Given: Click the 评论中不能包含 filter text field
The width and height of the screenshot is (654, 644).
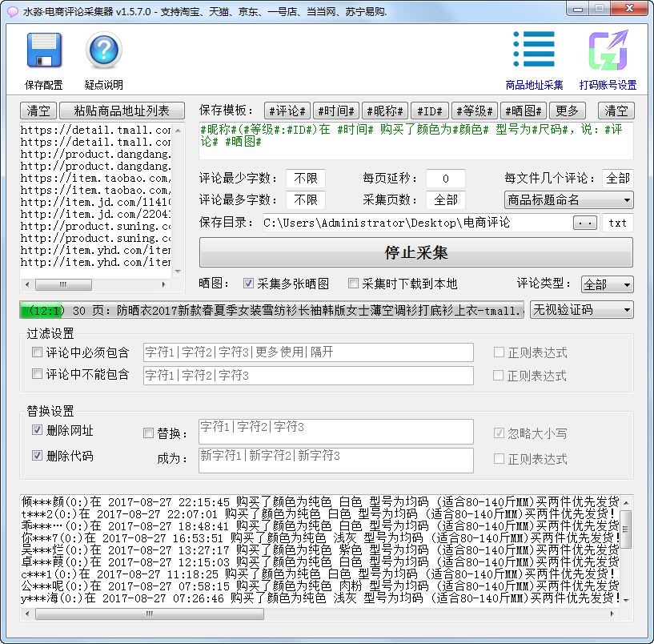Looking at the screenshot, I should [308, 375].
